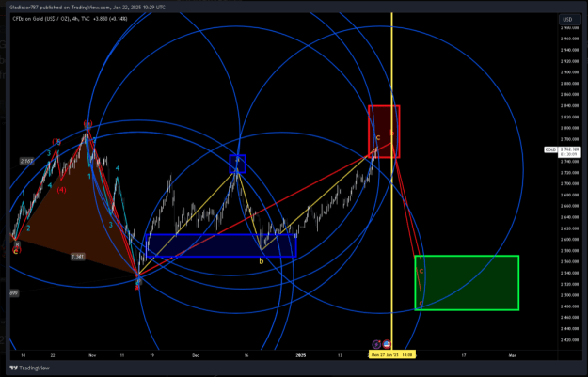Click the Dec label on time axis
Image resolution: width=588 pixels, height=377 pixels.
(196, 355)
